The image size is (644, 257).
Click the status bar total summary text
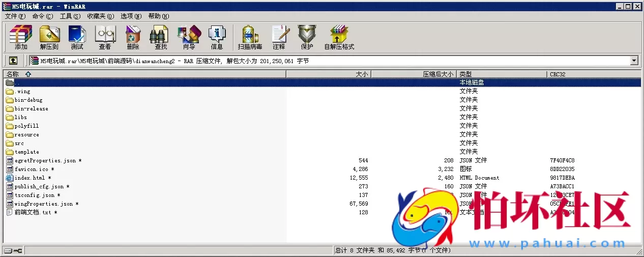pyautogui.click(x=393, y=250)
